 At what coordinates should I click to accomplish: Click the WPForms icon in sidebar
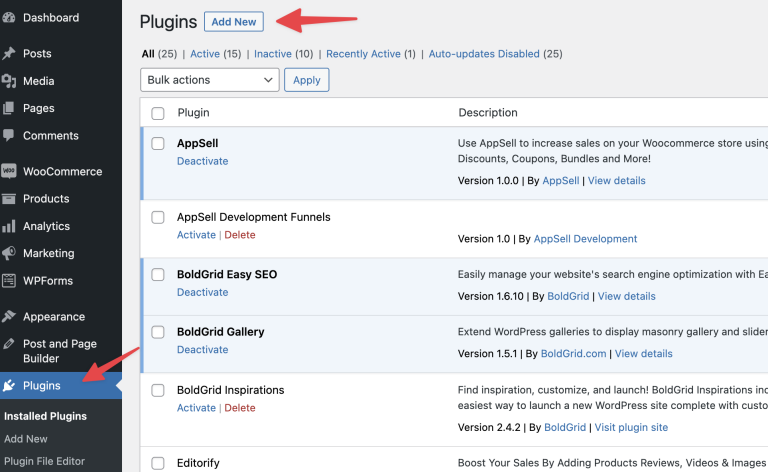coord(8,281)
